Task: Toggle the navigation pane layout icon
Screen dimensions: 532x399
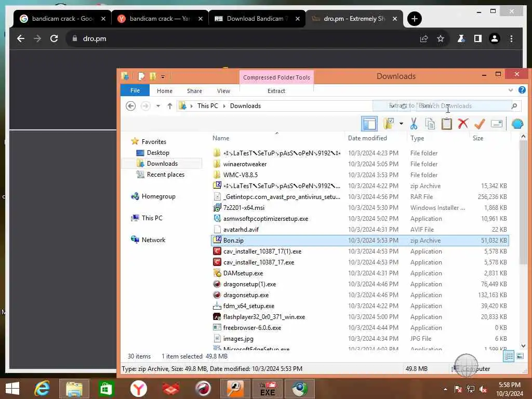Action: (369, 124)
